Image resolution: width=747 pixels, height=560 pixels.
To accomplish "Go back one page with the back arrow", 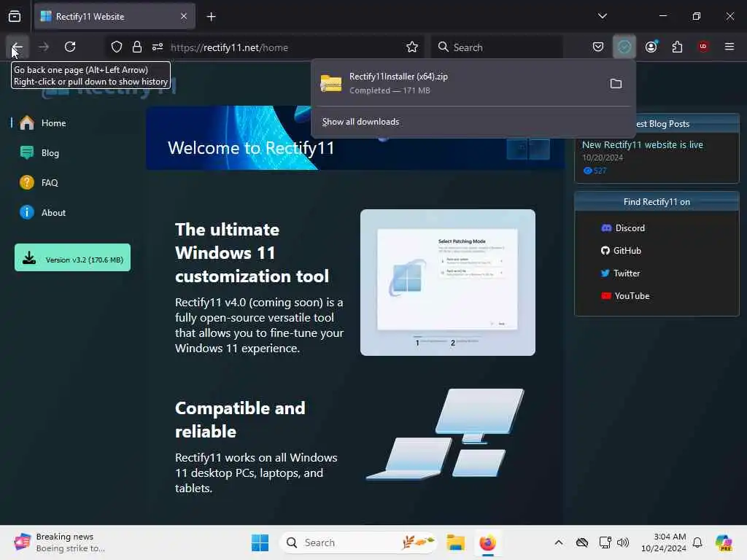I will point(17,47).
